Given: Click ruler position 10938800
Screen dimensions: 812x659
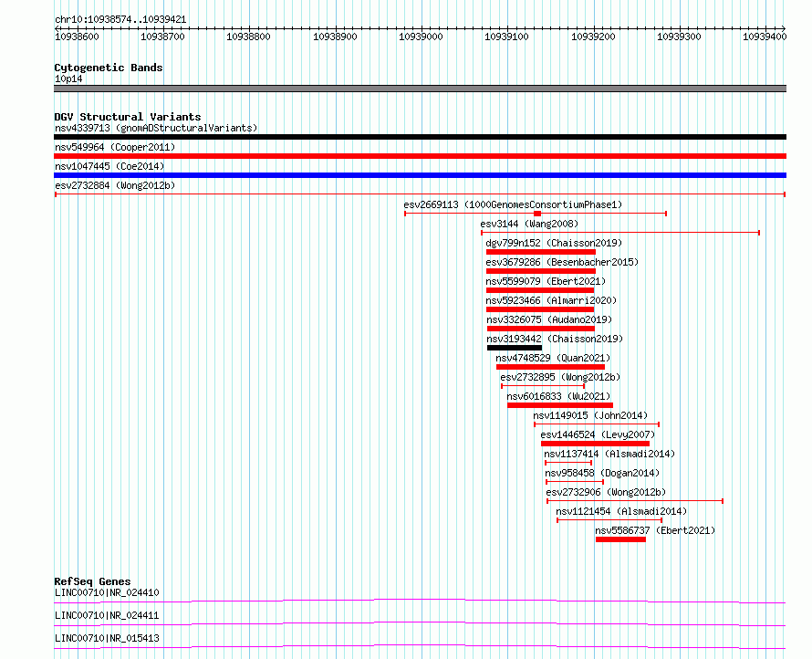Looking at the screenshot, I should click(x=248, y=37).
